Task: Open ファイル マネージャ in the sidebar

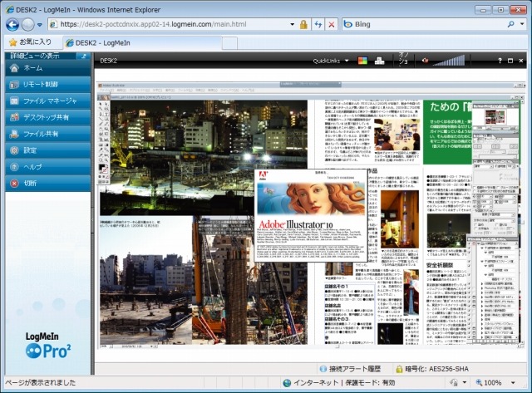Action: [x=48, y=101]
